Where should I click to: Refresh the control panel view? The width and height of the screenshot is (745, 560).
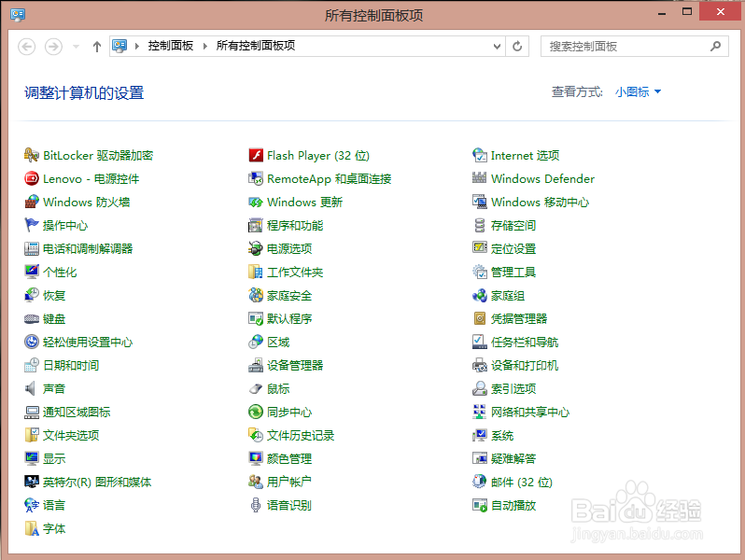[x=517, y=46]
